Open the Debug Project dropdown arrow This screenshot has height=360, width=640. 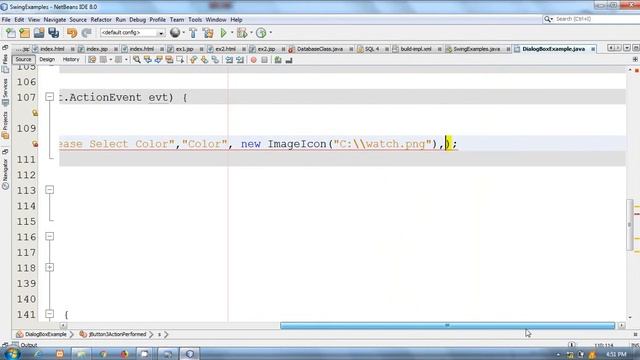tap(251, 33)
